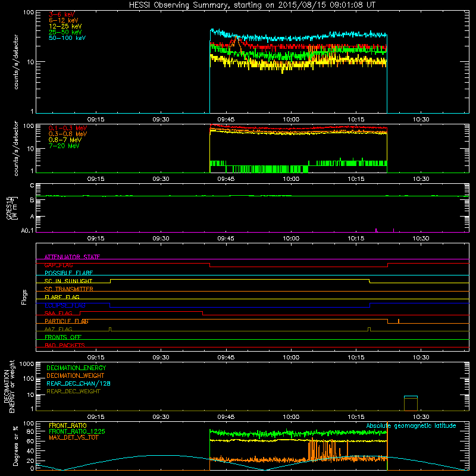Click the 10:30 tick under the GOES plot
The height and width of the screenshot is (476, 476).
pyautogui.click(x=421, y=239)
